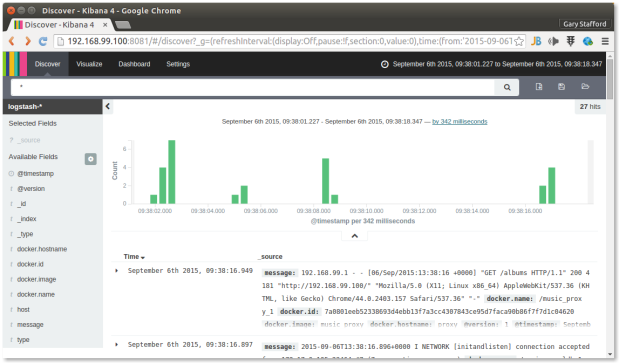The height and width of the screenshot is (363, 619).
Task: Open the logstash-* index pattern selector
Action: (x=53, y=107)
